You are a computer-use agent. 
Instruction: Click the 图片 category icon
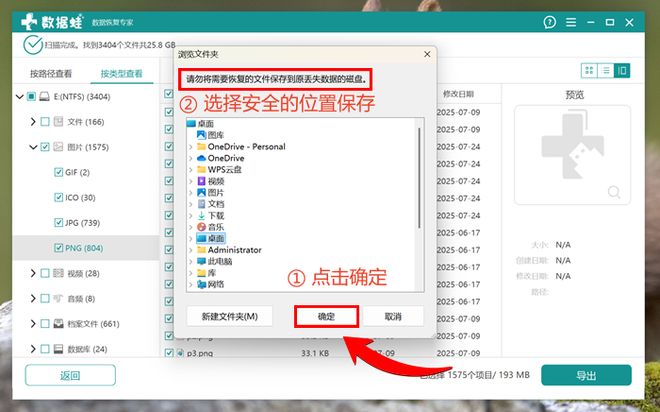58,147
